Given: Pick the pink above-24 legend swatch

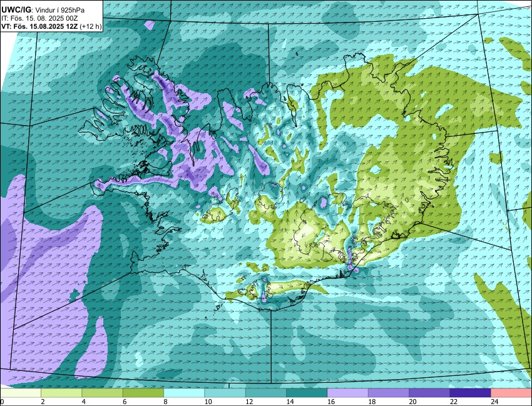Looking at the screenshot, I should 511,393.
